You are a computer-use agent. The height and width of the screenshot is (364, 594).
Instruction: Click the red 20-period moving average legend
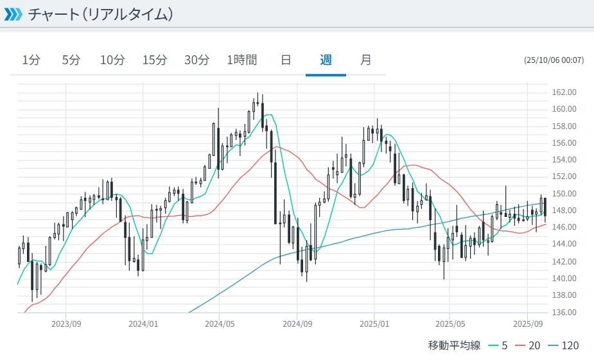pyautogui.click(x=527, y=346)
